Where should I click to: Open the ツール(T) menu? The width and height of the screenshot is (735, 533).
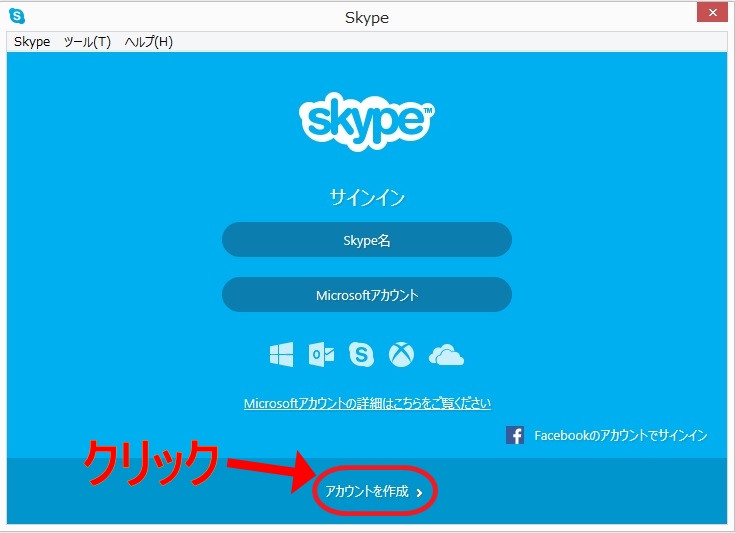(87, 42)
